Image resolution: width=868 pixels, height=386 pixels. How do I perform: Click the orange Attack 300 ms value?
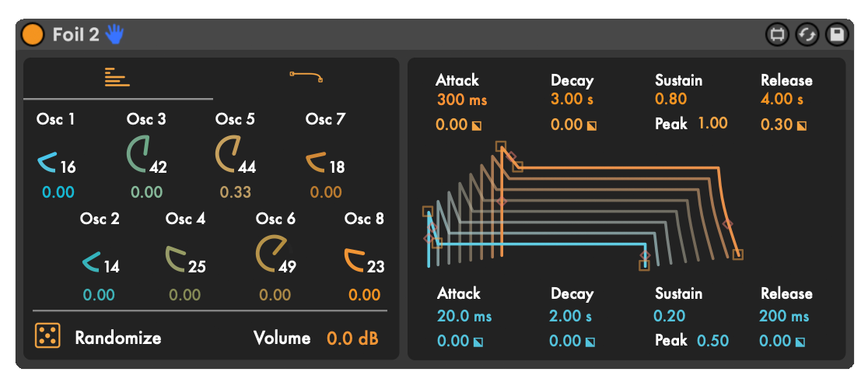tap(462, 100)
